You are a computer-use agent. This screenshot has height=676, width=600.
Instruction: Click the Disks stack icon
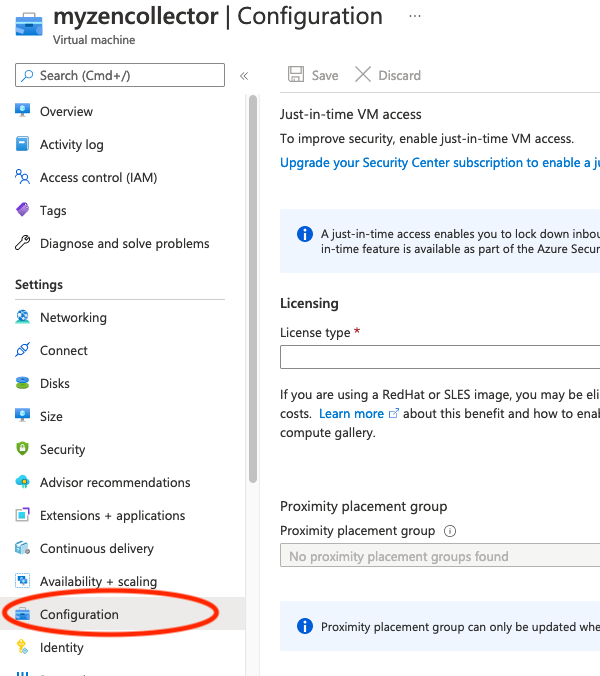click(x=22, y=383)
